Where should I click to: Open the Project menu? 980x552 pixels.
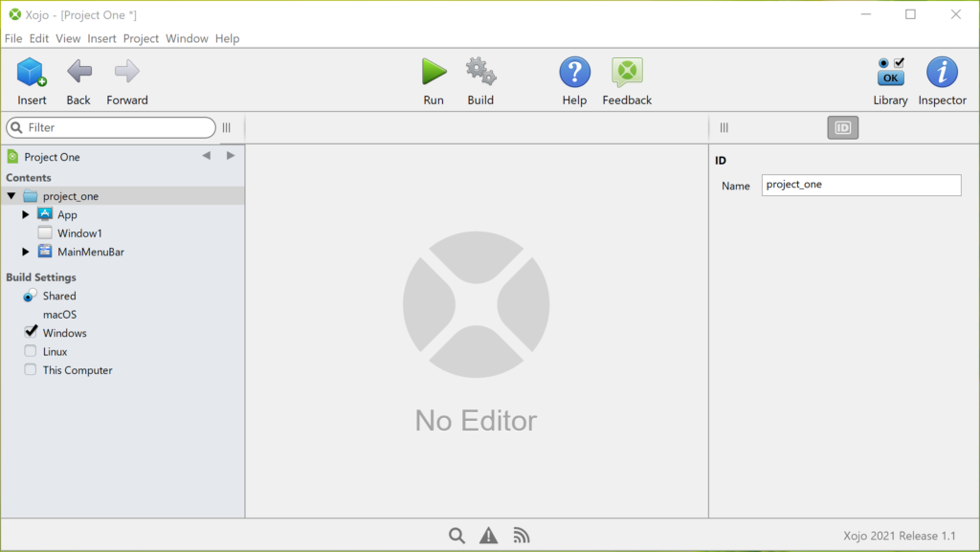tap(141, 38)
